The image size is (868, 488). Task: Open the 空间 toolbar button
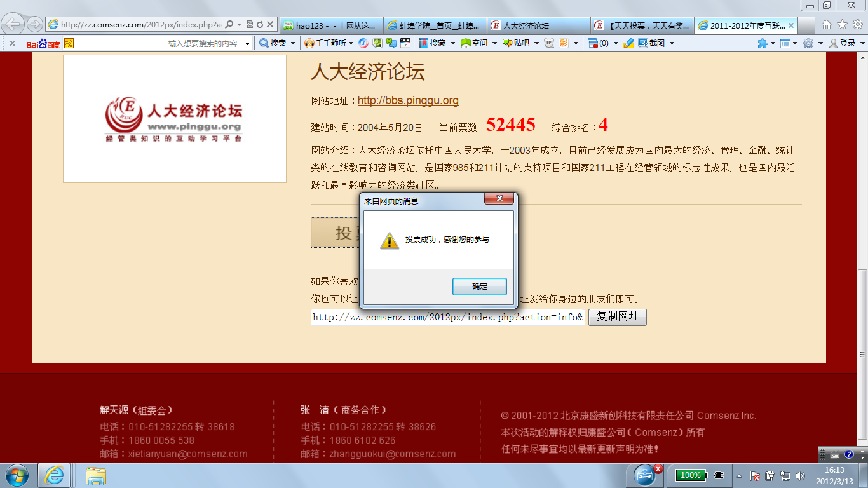click(474, 43)
